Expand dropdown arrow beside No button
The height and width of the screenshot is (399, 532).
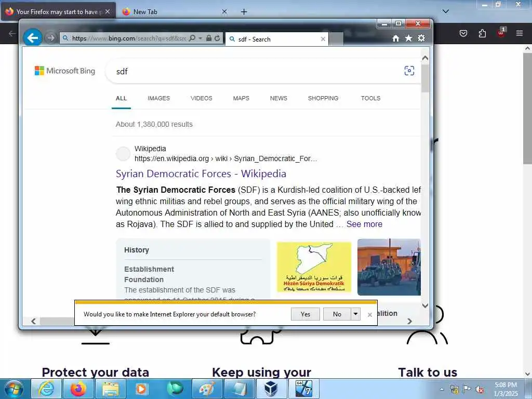point(355,314)
